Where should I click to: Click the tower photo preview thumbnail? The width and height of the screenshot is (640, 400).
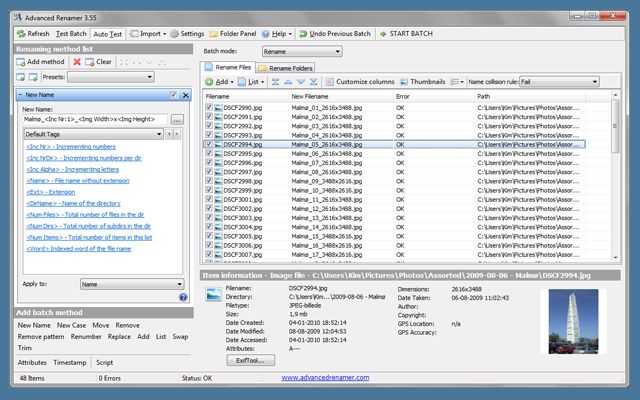pyautogui.click(x=573, y=322)
